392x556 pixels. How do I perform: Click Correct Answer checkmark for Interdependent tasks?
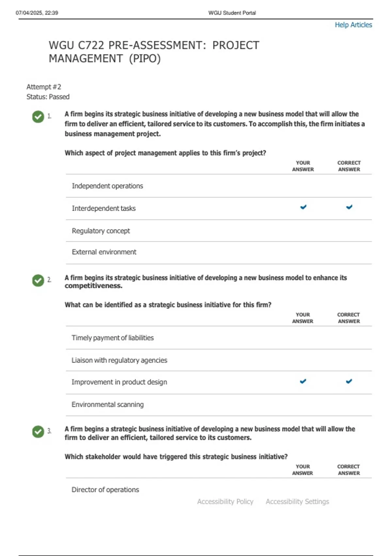coord(349,207)
